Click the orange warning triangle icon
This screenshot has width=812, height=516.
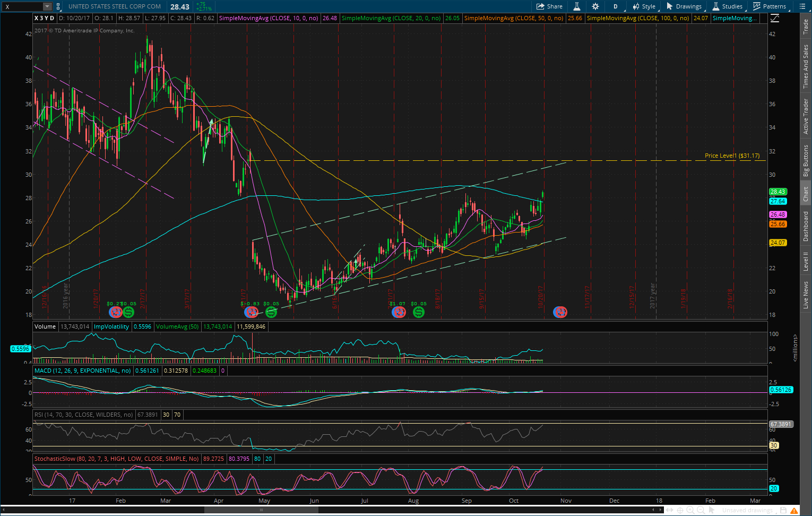[x=794, y=510]
